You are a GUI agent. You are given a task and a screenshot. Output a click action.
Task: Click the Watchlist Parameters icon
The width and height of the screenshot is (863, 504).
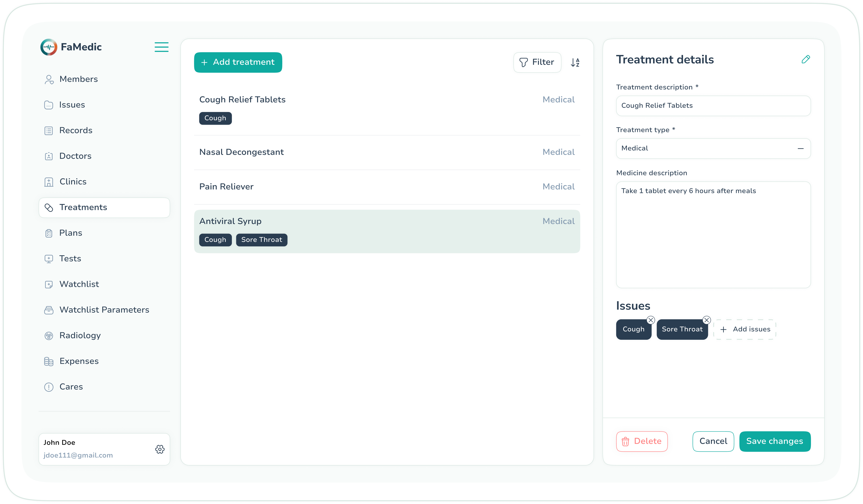tap(49, 310)
